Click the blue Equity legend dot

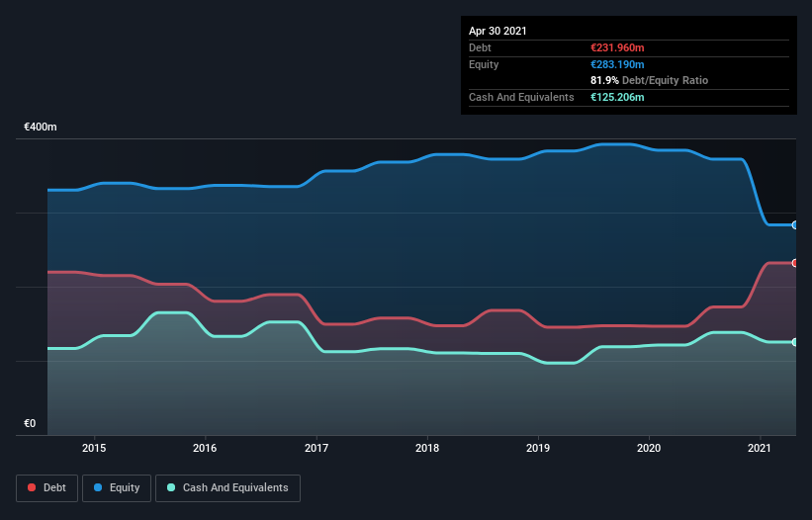98,487
